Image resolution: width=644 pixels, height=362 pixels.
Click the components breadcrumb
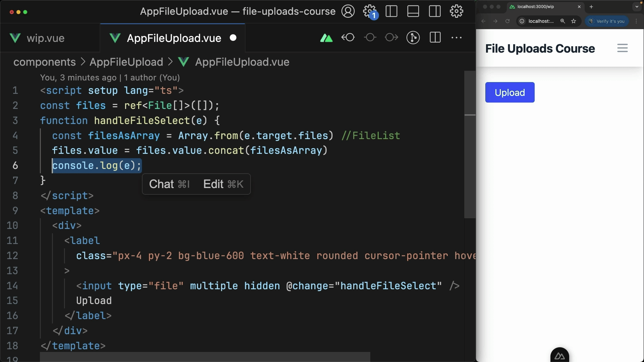(x=45, y=62)
